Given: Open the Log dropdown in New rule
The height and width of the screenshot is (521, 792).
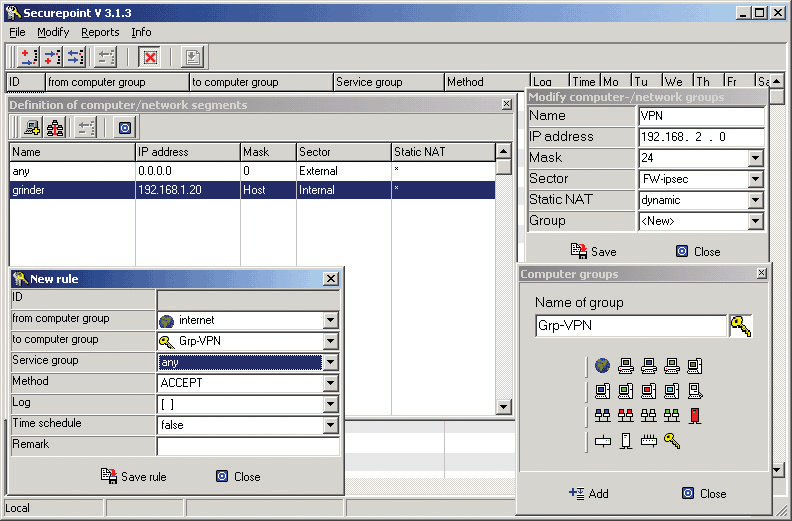Looking at the screenshot, I should tap(330, 404).
